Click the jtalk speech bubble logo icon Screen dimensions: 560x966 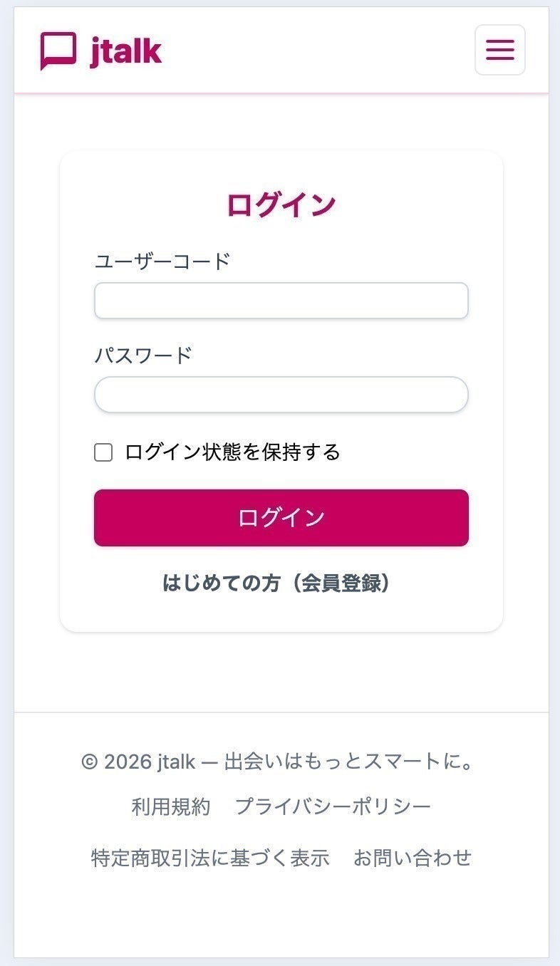58,51
